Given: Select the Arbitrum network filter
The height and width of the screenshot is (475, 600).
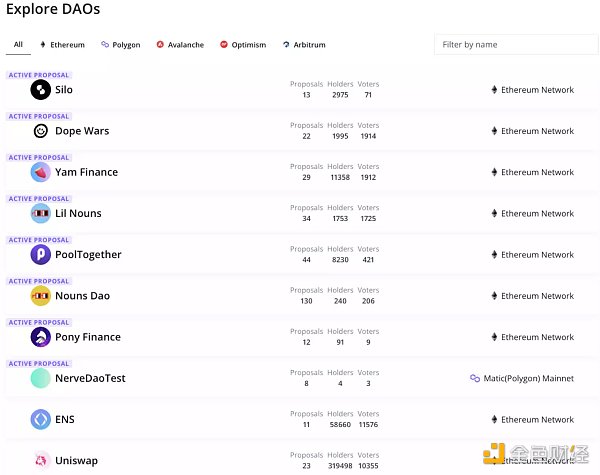Looking at the screenshot, I should 304,45.
